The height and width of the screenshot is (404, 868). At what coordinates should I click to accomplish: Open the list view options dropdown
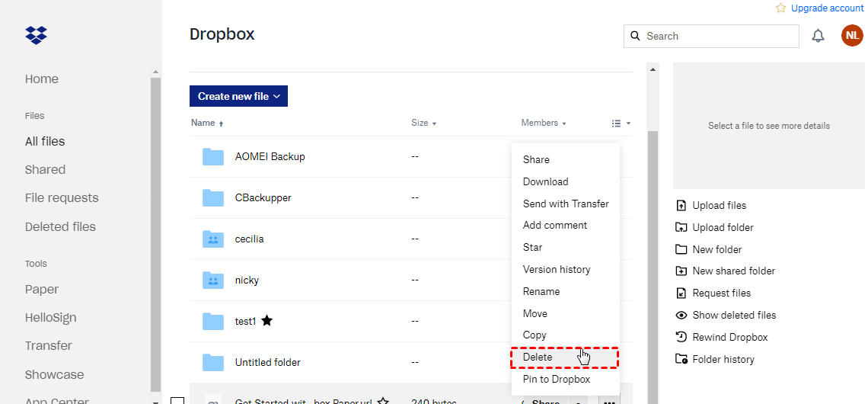point(621,123)
